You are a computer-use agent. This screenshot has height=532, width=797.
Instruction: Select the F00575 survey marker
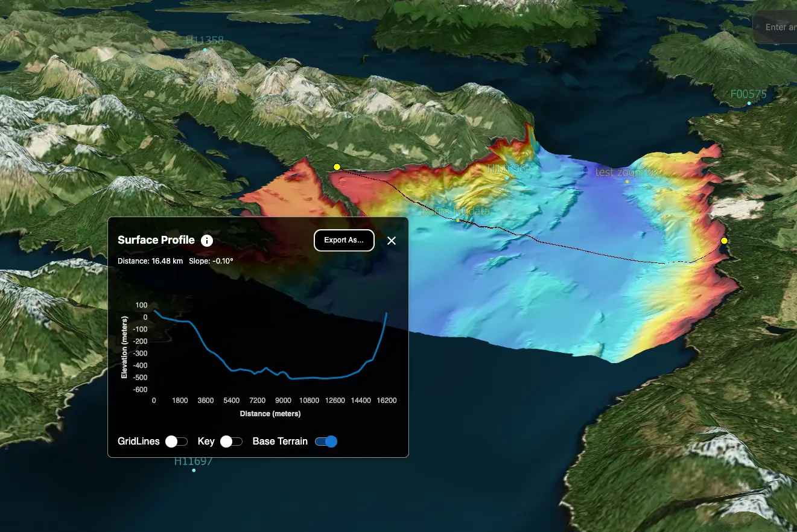tap(749, 103)
